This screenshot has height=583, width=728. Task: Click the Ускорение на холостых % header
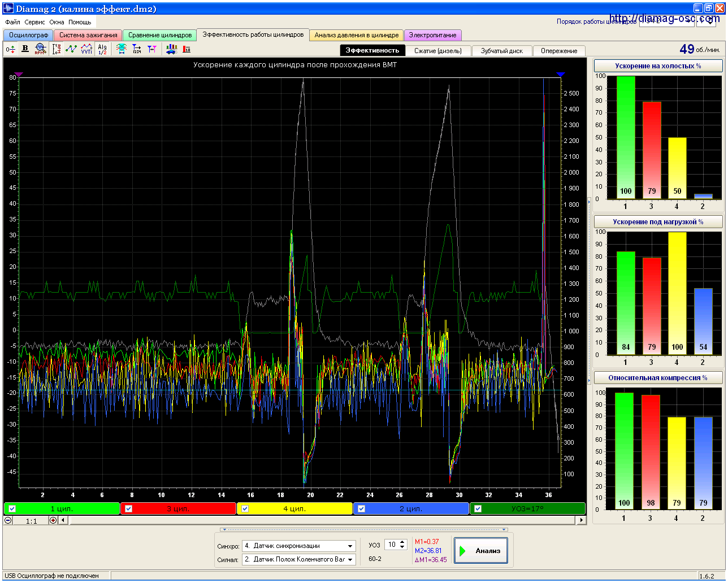click(x=658, y=66)
